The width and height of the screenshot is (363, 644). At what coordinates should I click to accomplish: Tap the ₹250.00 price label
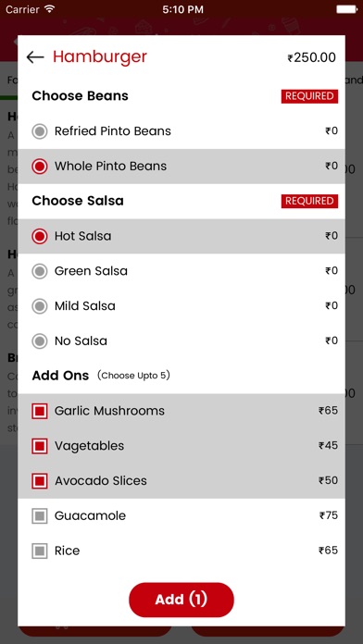(312, 57)
